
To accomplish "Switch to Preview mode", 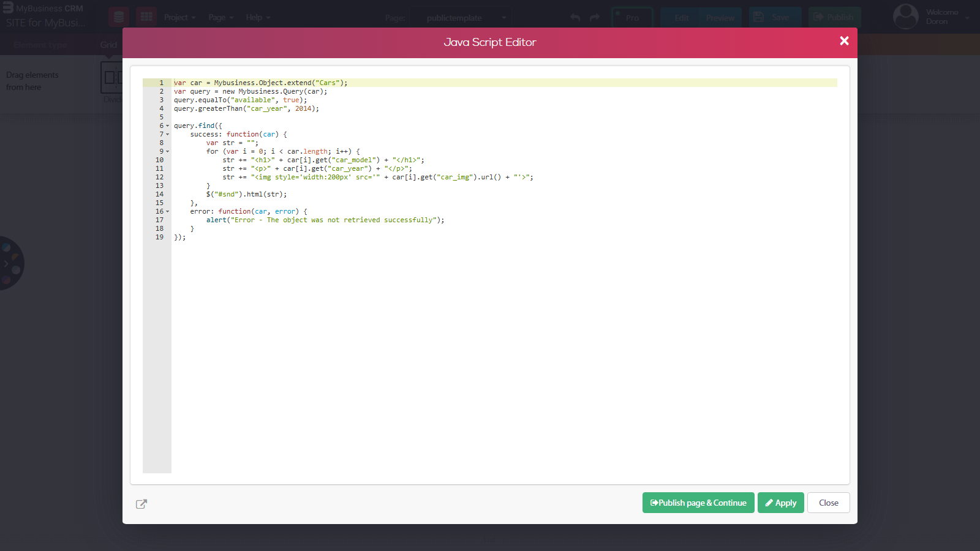I will (720, 17).
